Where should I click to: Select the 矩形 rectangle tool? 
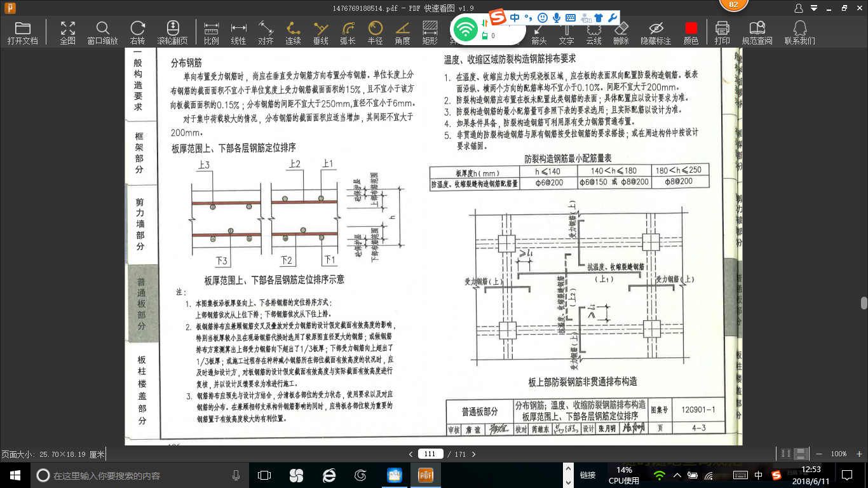click(430, 33)
